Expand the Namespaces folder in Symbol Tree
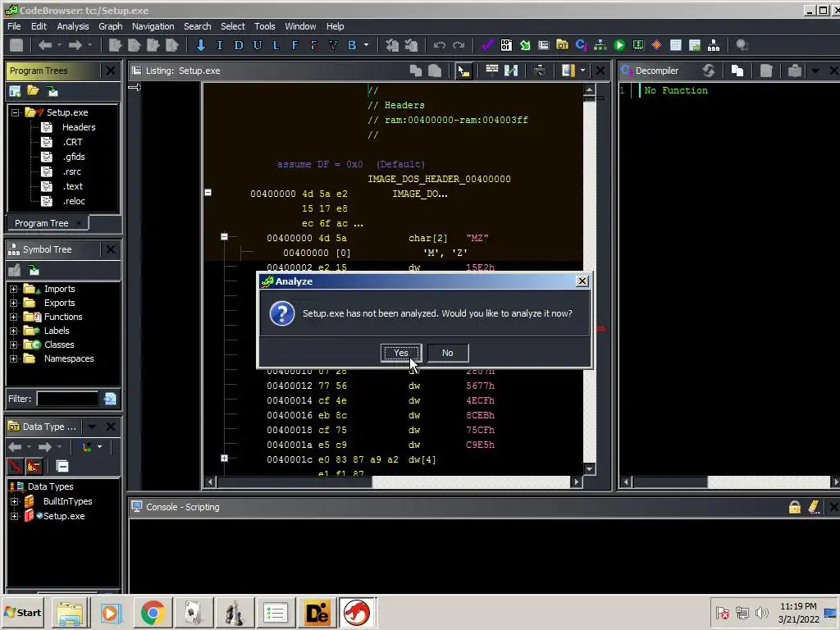 point(14,358)
